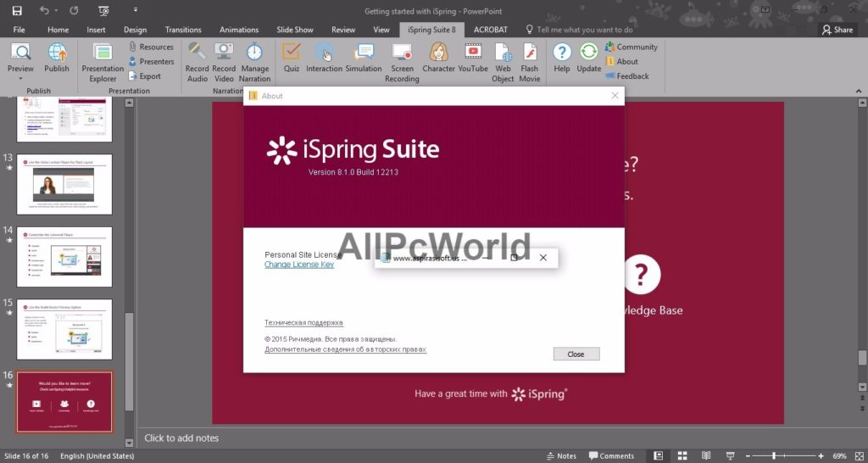868x463 pixels.
Task: Open iSpring Help
Action: coord(561,57)
